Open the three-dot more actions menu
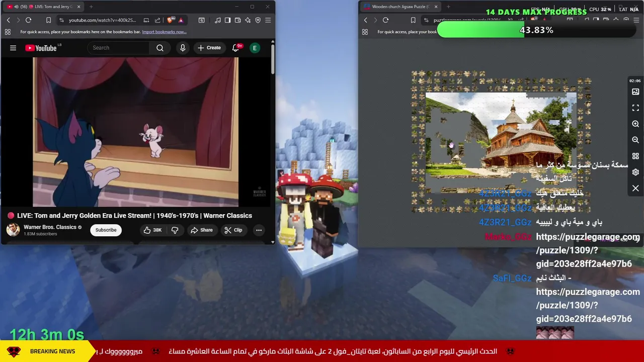 point(259,230)
